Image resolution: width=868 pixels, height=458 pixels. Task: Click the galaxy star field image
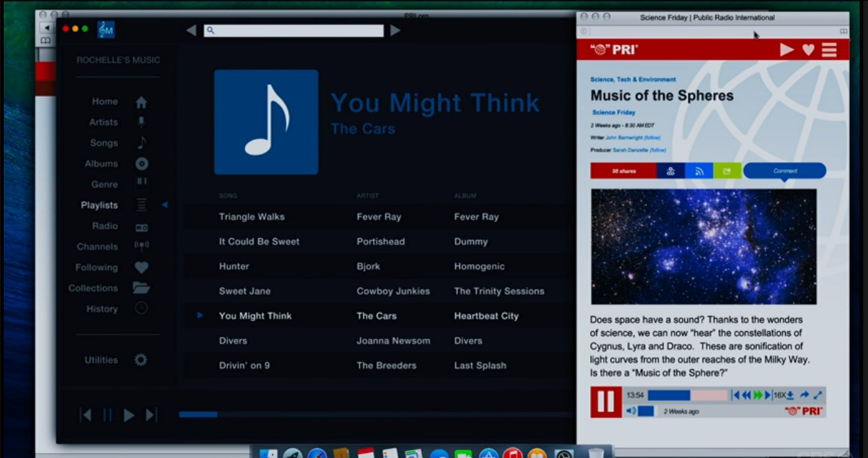[704, 247]
